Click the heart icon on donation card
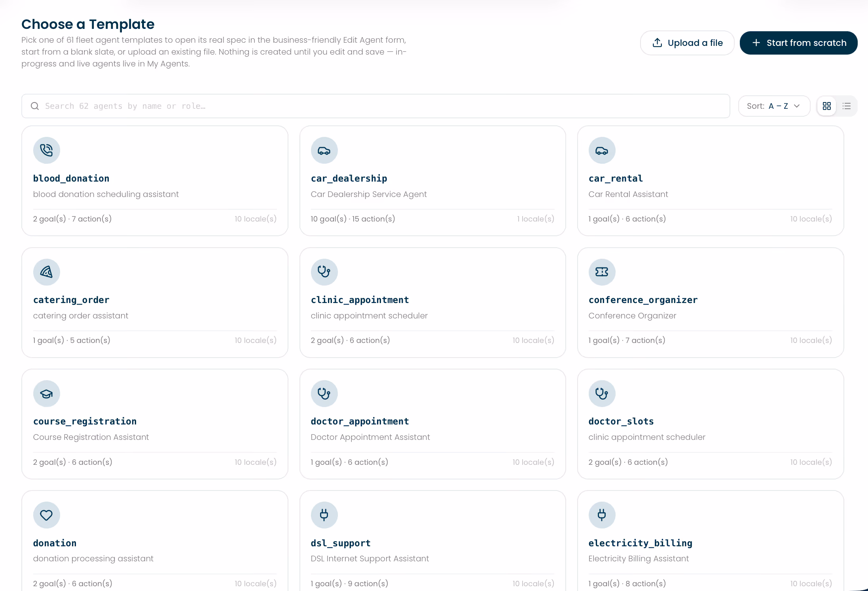The height and width of the screenshot is (591, 868). click(46, 515)
